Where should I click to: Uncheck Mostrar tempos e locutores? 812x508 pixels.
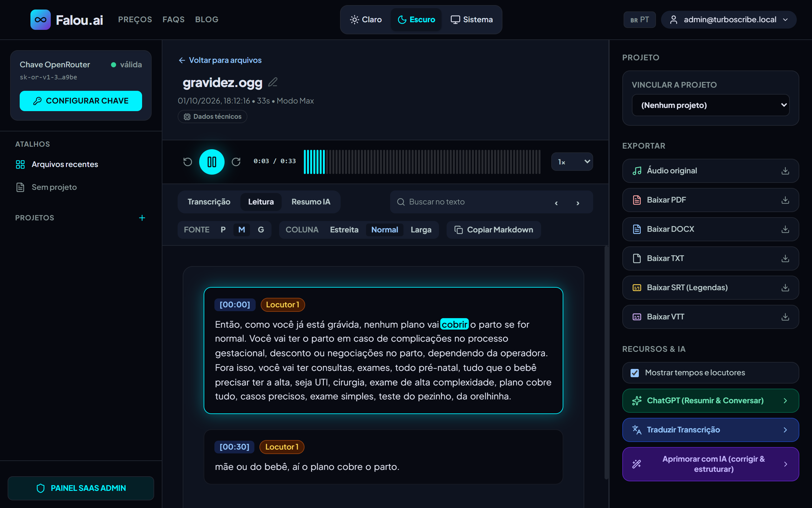click(634, 373)
